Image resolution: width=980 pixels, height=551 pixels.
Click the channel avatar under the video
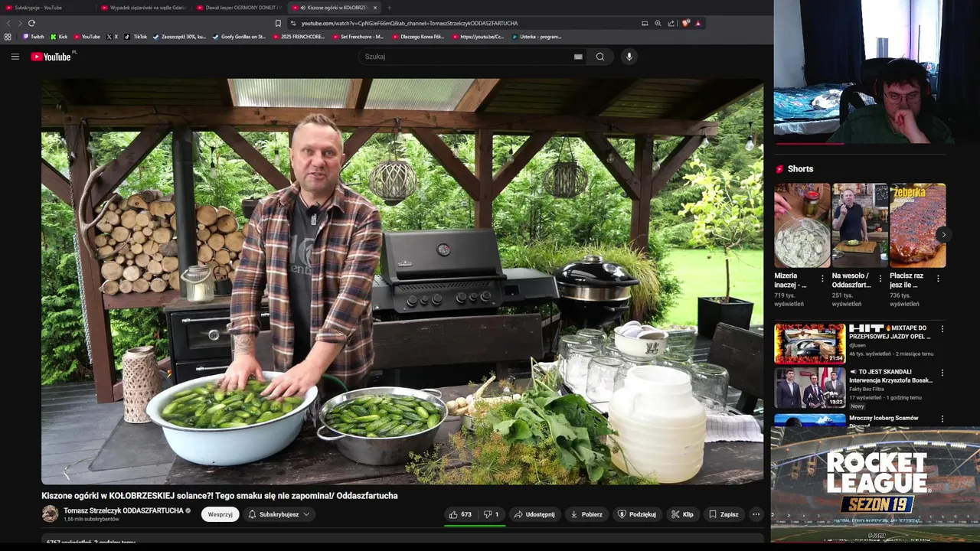pos(50,514)
